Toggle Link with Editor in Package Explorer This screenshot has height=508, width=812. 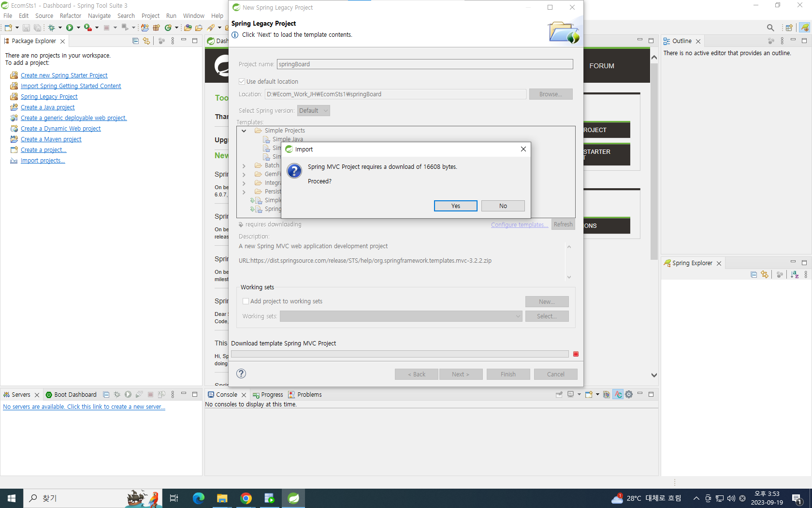(x=146, y=41)
